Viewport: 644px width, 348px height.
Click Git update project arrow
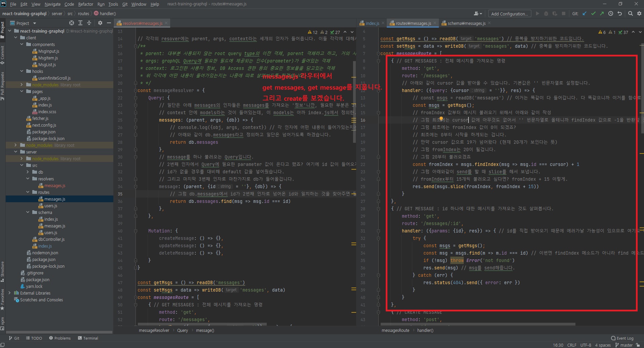point(584,14)
